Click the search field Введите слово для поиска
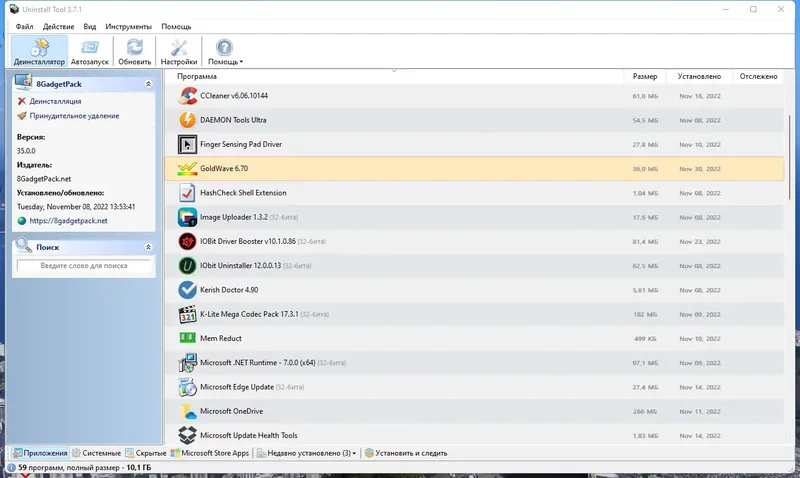The image size is (800, 478). pos(84,266)
